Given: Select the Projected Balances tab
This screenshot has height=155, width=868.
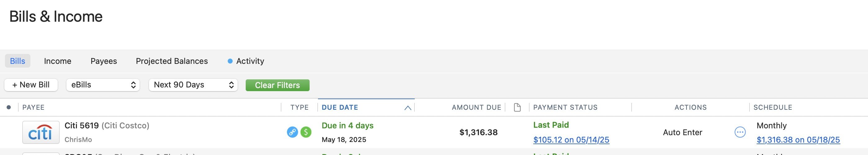Looking at the screenshot, I should point(172,61).
